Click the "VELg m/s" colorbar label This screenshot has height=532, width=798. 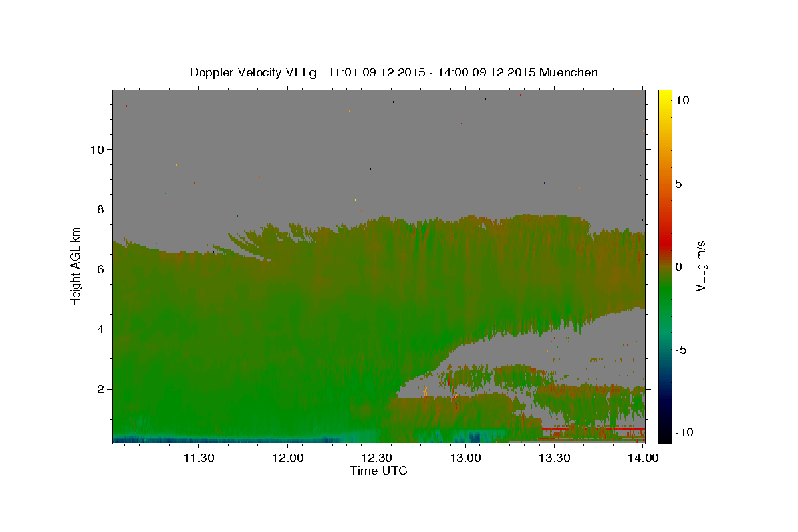[x=700, y=267]
